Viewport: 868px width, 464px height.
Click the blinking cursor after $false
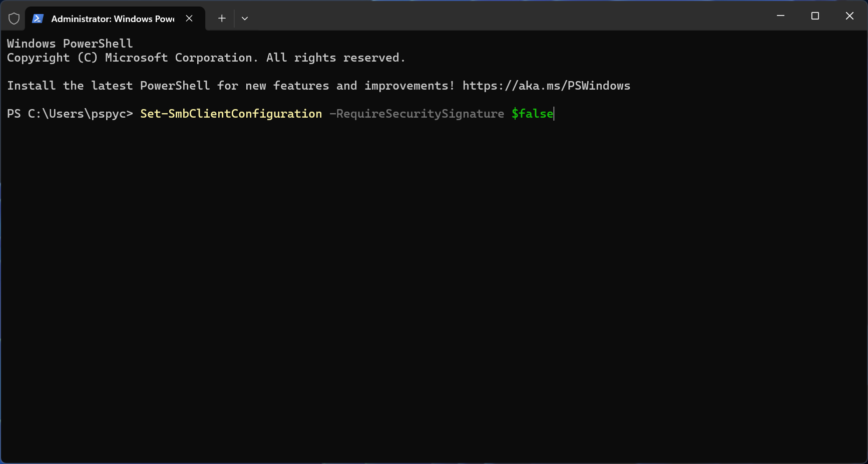553,114
